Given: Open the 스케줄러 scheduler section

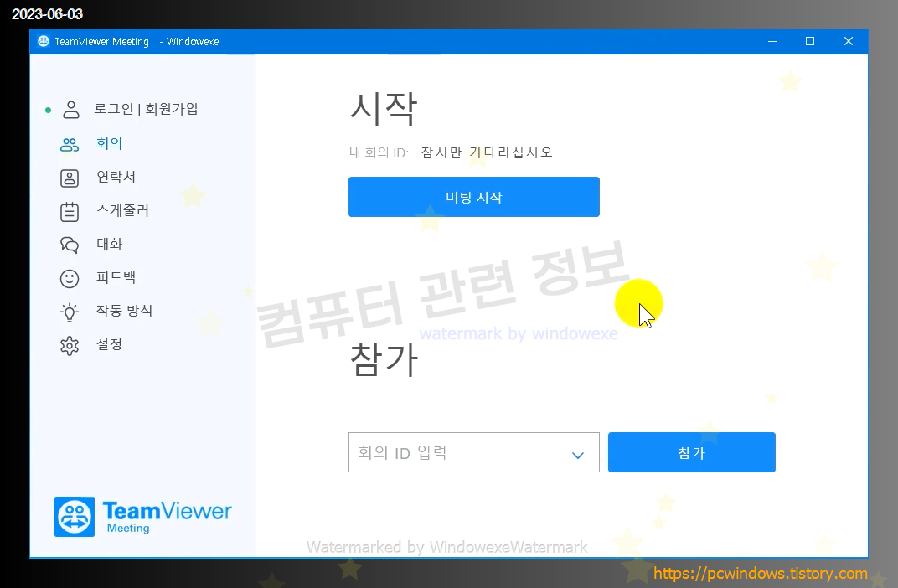Looking at the screenshot, I should 122,210.
